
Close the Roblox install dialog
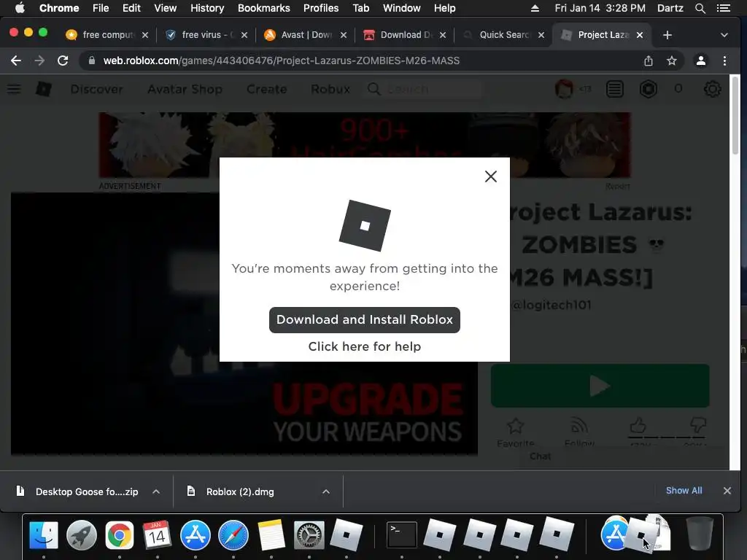point(491,176)
